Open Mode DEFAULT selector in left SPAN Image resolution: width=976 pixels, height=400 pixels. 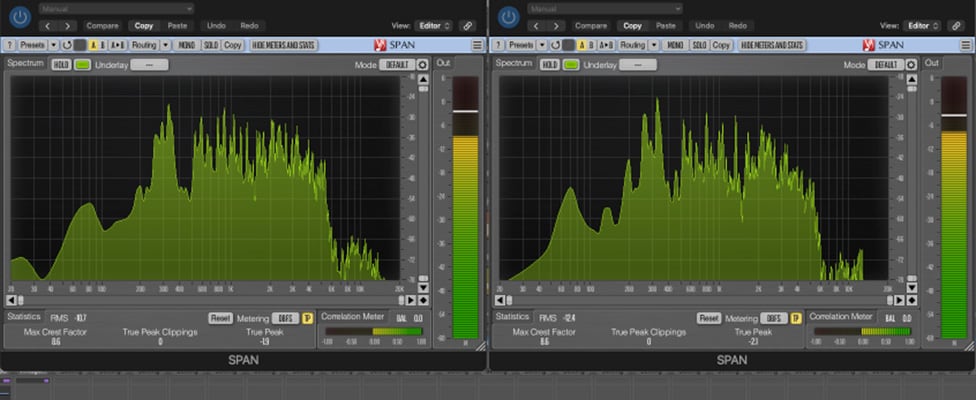click(397, 65)
